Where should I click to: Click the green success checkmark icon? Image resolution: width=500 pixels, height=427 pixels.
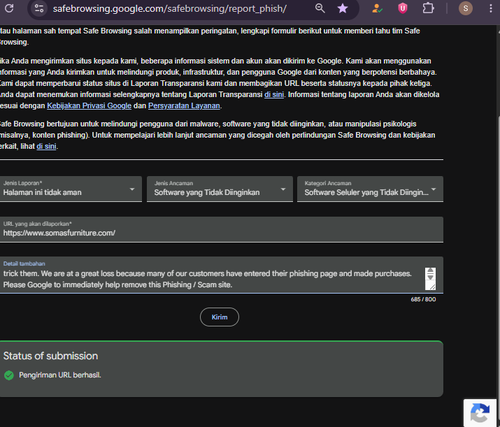9,375
